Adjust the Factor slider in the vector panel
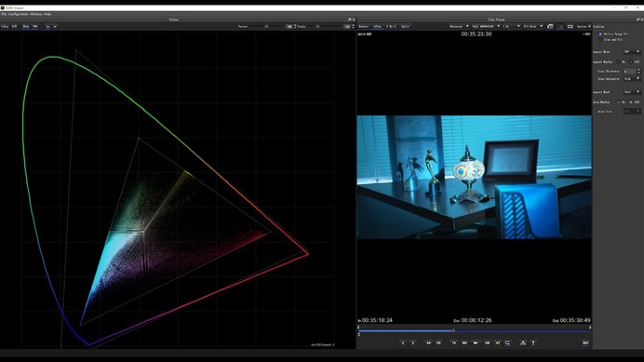The image size is (644, 362). [266, 27]
